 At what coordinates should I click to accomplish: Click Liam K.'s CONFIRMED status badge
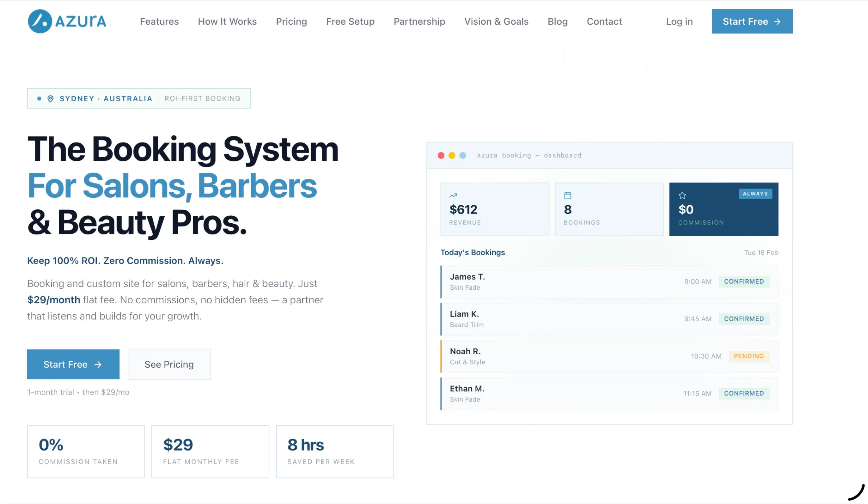(x=744, y=319)
